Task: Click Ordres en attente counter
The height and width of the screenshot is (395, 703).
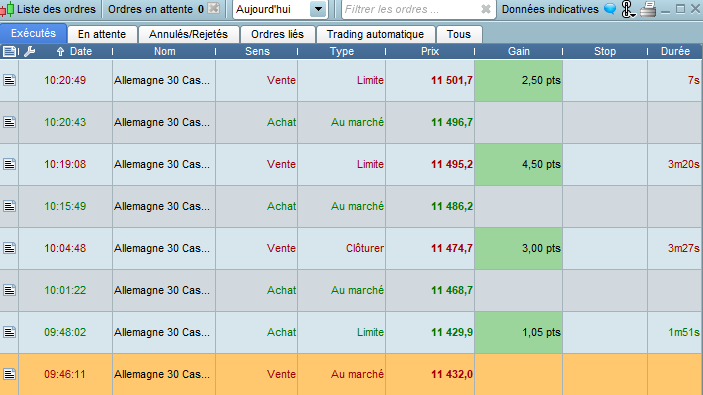Action: coord(156,9)
